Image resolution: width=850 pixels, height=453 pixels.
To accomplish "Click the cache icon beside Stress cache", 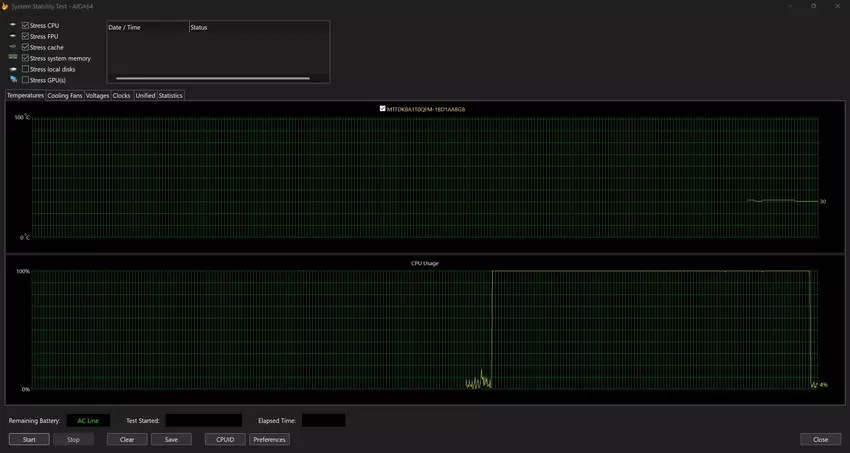I will tap(13, 47).
